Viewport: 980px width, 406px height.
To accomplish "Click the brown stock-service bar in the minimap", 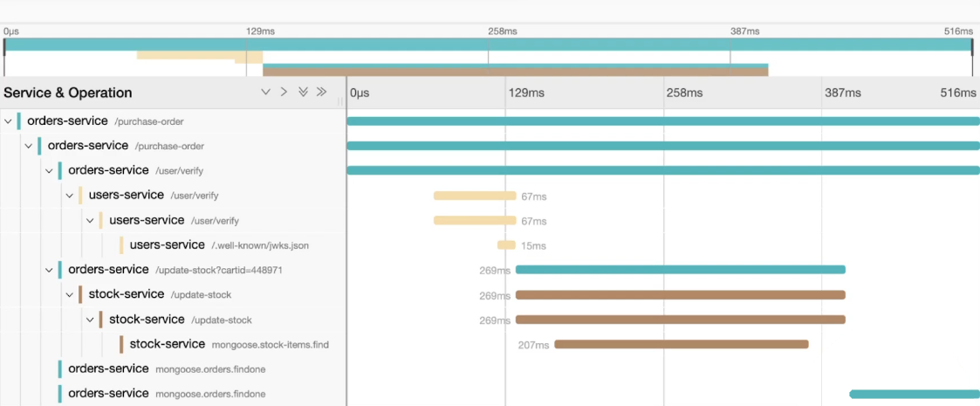I will [x=515, y=72].
